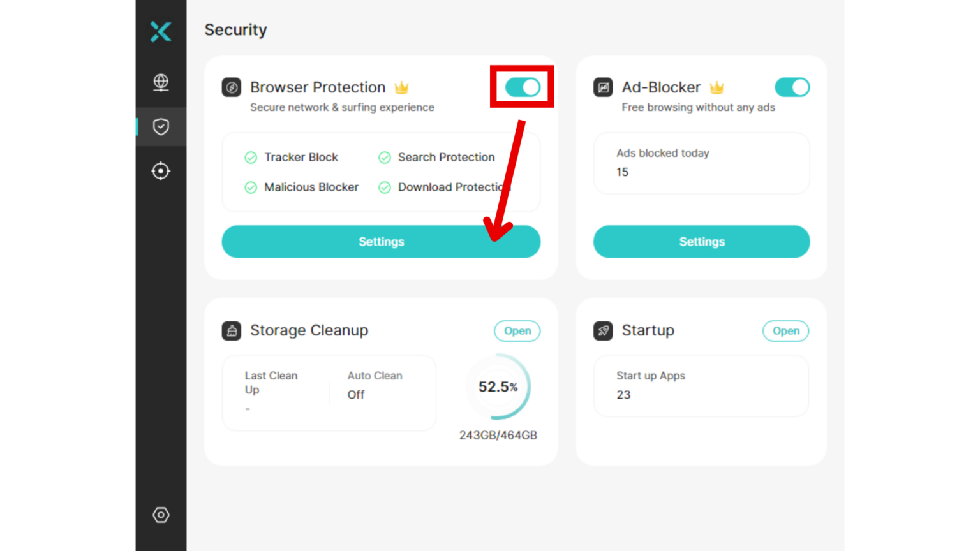Image resolution: width=980 pixels, height=551 pixels.
Task: Select the globe icon in the sidebar
Action: [160, 82]
